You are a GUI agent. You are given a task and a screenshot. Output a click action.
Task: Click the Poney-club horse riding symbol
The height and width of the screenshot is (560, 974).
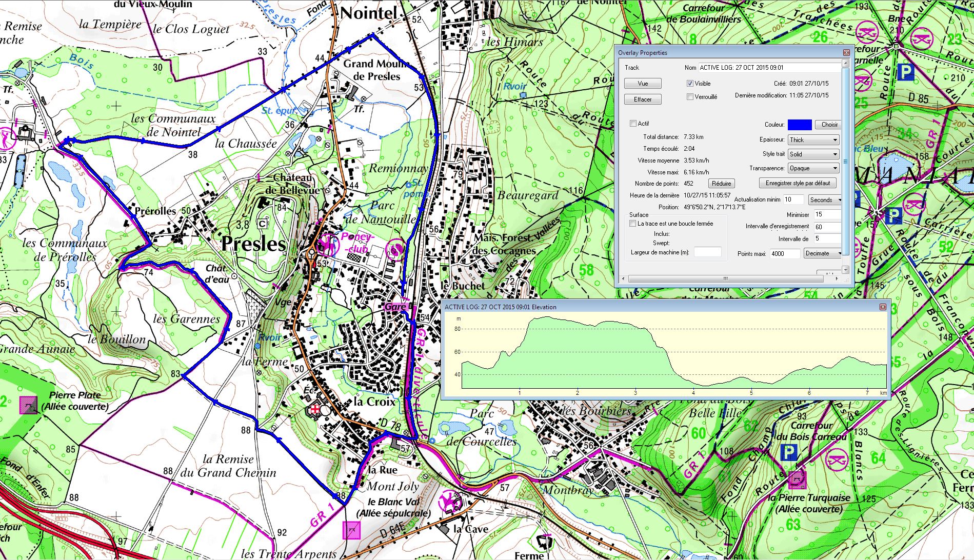[326, 245]
